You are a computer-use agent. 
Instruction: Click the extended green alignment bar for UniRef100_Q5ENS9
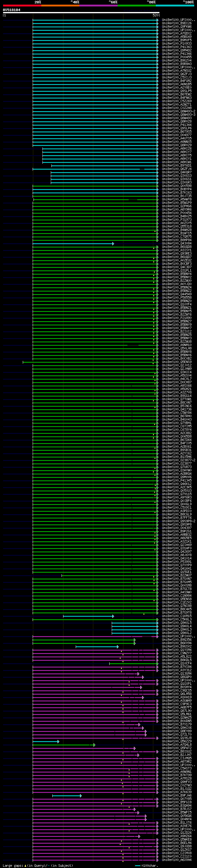click(x=90, y=362)
